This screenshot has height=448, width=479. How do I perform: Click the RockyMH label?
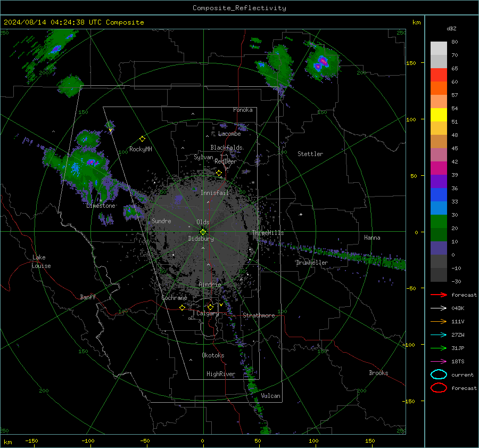(141, 149)
